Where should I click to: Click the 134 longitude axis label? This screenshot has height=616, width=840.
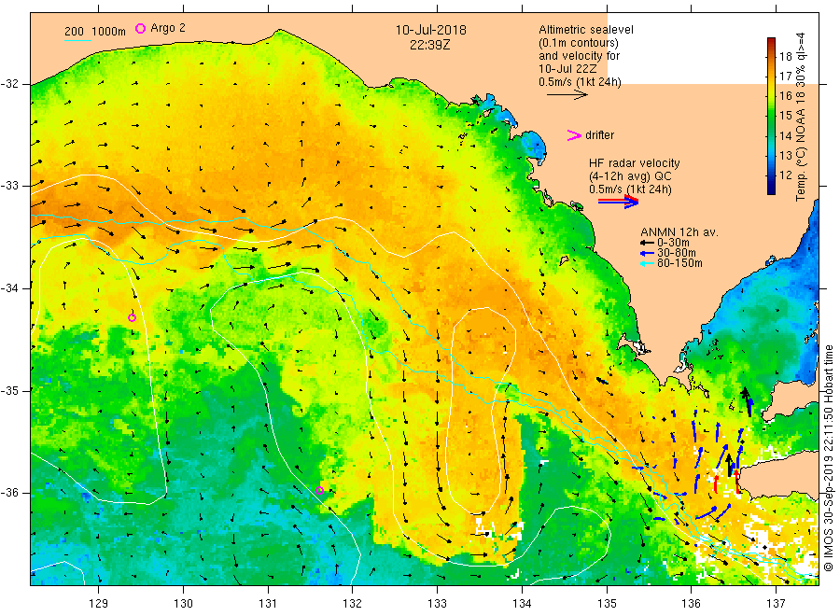[x=522, y=604]
